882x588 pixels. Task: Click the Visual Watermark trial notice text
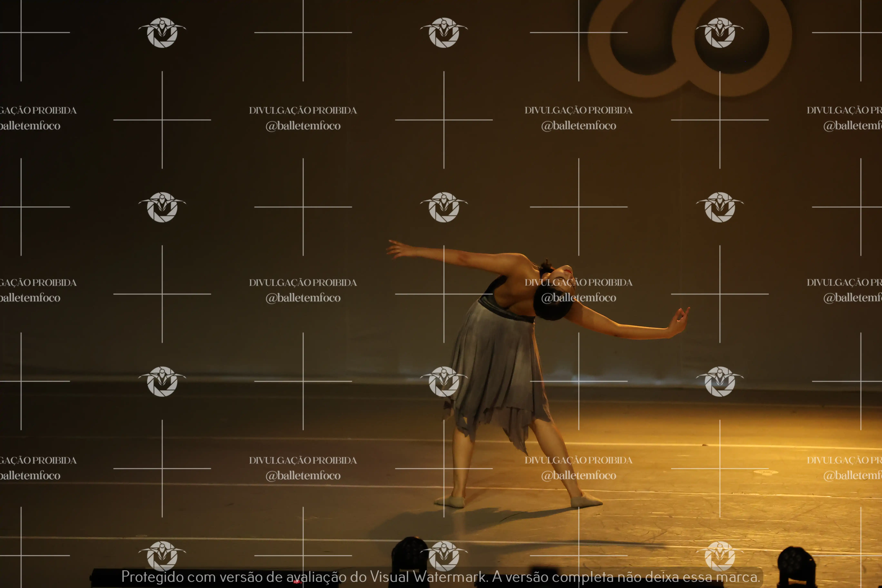pyautogui.click(x=441, y=577)
